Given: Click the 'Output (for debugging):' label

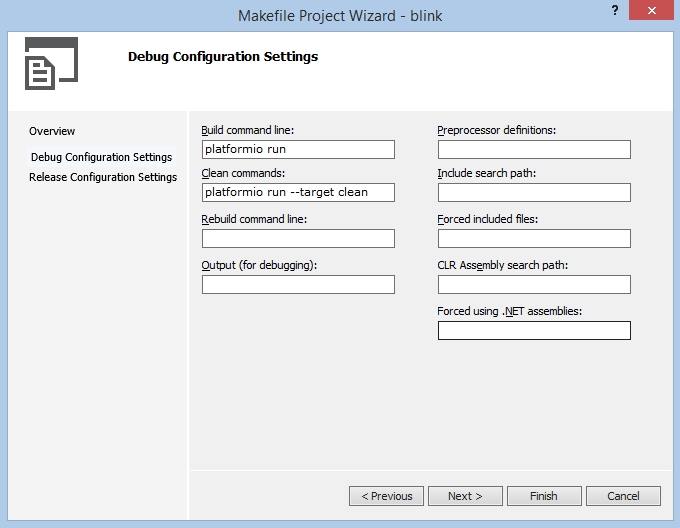Looking at the screenshot, I should [x=259, y=265].
